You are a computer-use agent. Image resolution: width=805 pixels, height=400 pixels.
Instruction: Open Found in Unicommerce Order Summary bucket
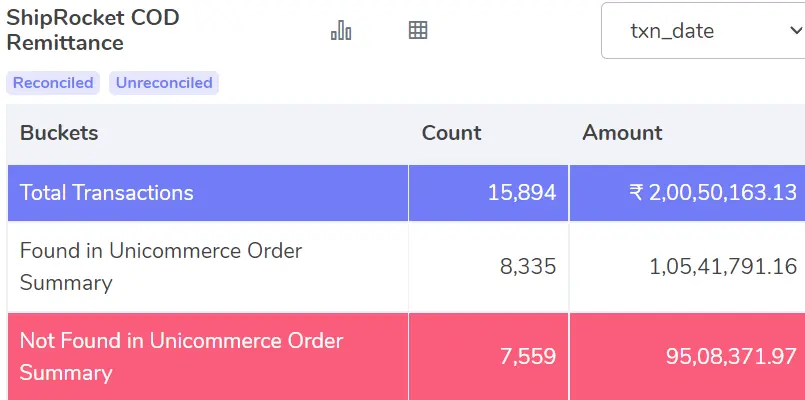161,266
